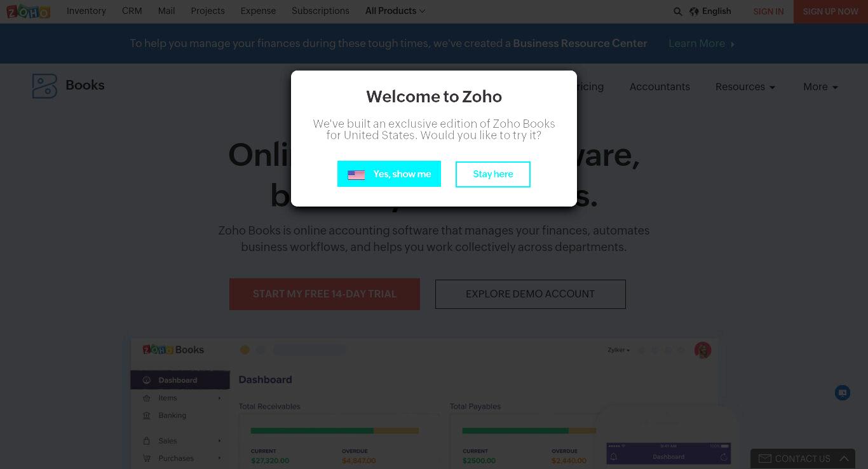Click the blue chat widget icon
Screen dimensions: 868x469
tap(843, 393)
